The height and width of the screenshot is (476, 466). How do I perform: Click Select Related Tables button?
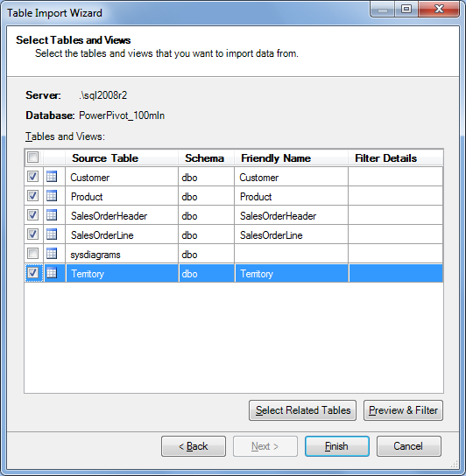coord(302,410)
